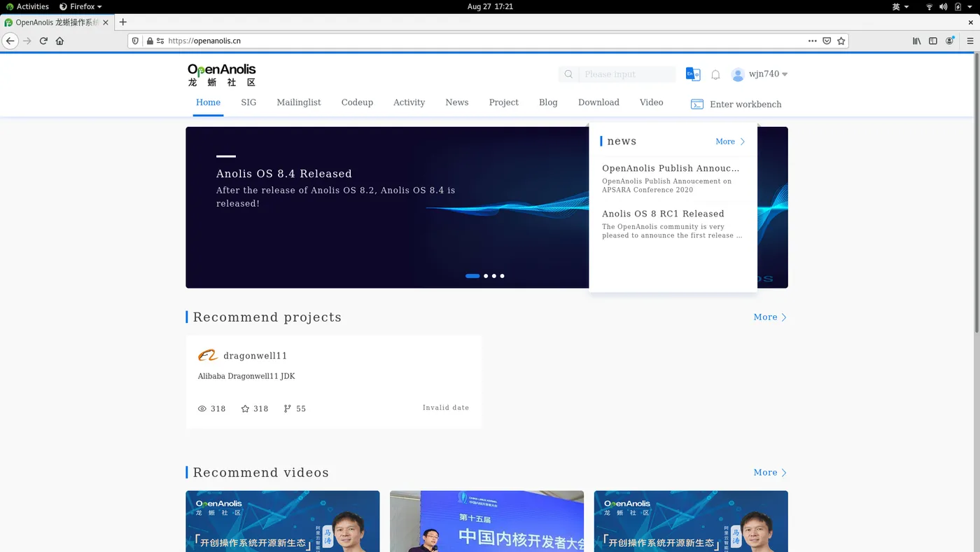980x552 pixels.
Task: Click the site padlock security icon
Action: (150, 41)
